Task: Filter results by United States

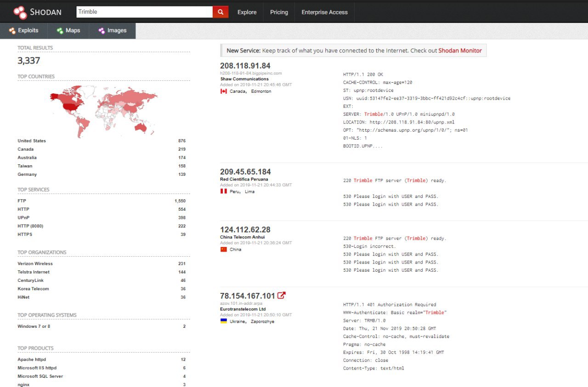Action: pos(32,141)
